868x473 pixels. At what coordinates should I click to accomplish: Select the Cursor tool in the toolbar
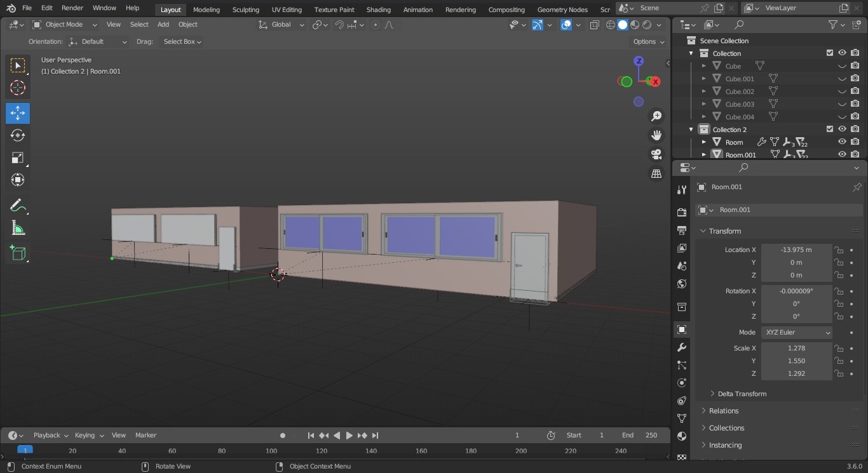(x=18, y=88)
